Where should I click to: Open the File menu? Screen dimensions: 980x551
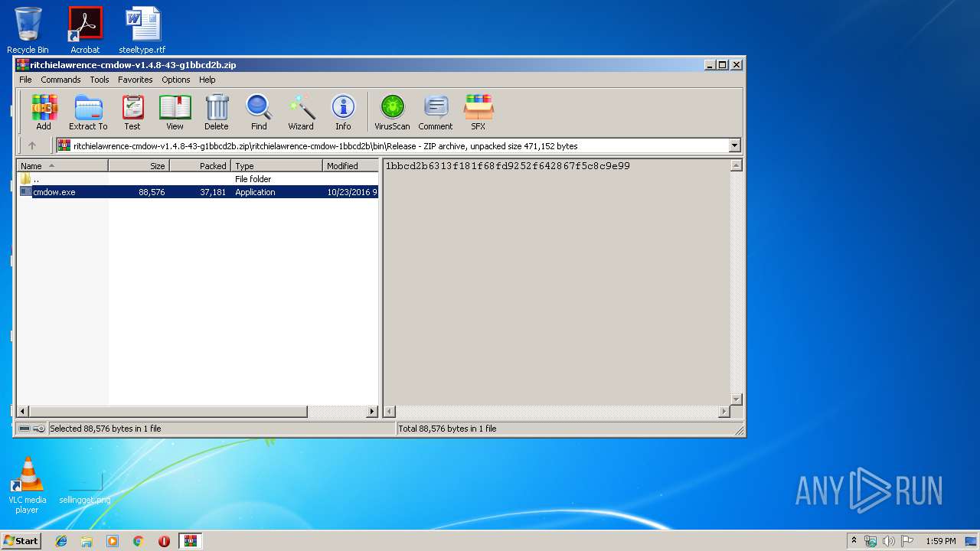pos(25,80)
